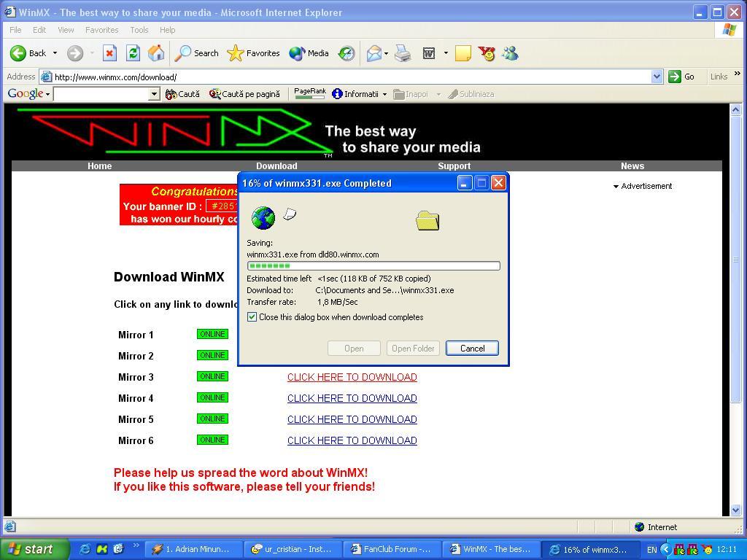Viewport: 747px width, 560px height.
Task: Open the Favorites menu
Action: [101, 29]
